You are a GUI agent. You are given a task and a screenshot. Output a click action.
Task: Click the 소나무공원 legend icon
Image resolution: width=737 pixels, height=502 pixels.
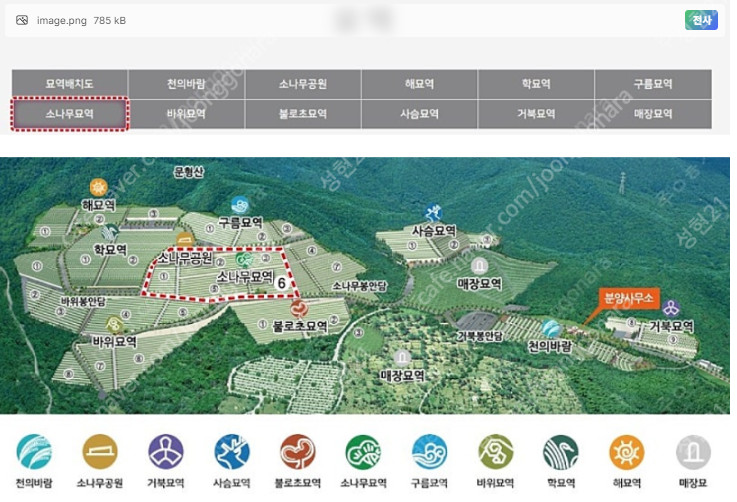(x=100, y=452)
